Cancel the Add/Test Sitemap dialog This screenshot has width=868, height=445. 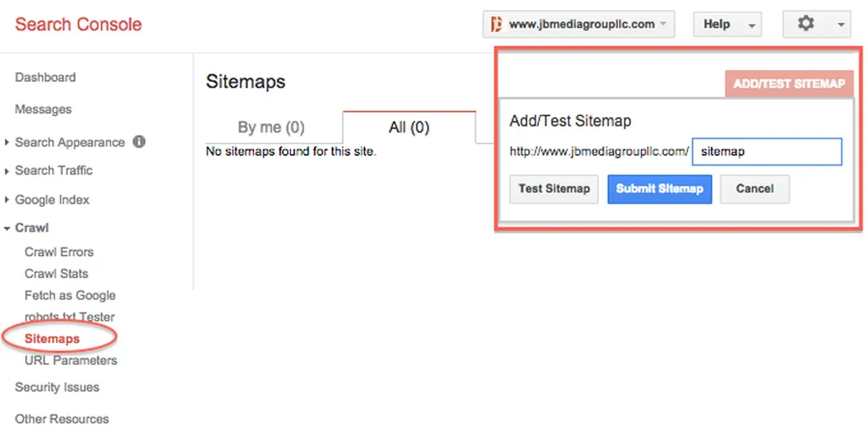coord(755,188)
